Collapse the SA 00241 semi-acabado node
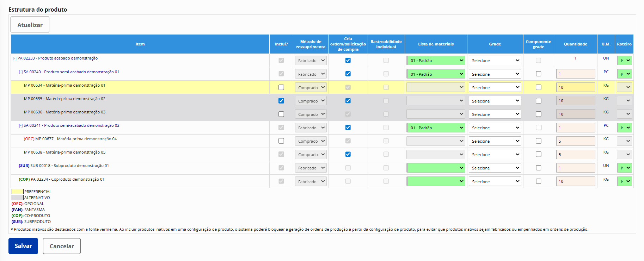The image size is (644, 261). tap(21, 126)
